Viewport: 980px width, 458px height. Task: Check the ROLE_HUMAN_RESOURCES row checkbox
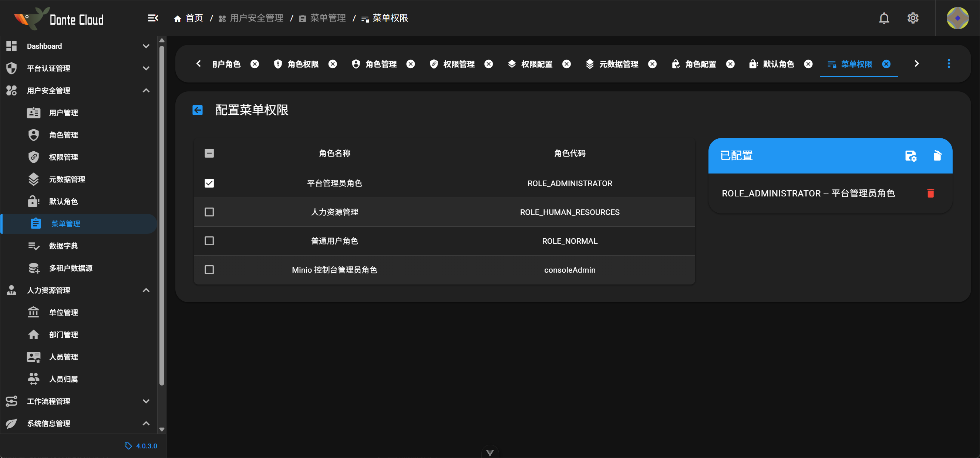pos(209,212)
